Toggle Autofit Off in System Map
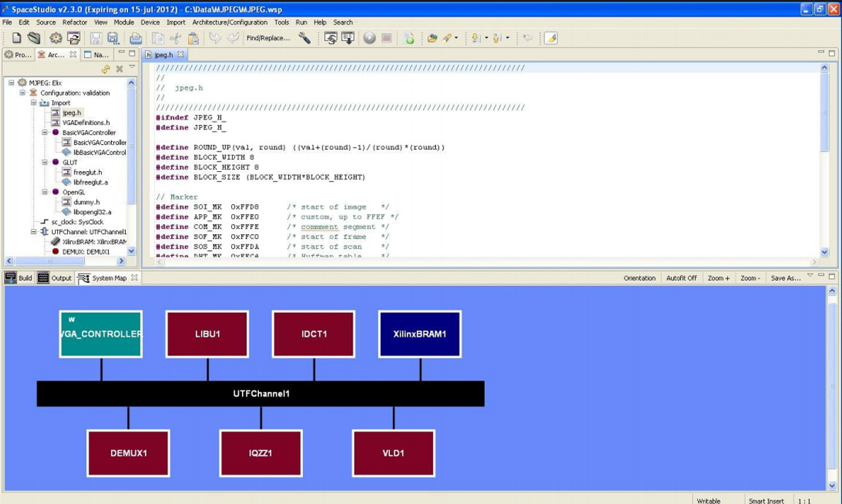 pyautogui.click(x=681, y=278)
